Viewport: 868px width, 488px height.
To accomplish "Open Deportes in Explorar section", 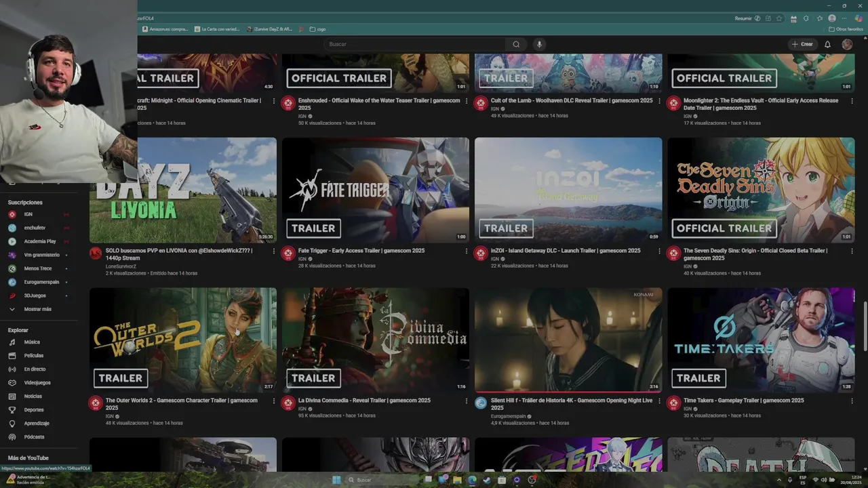I will (x=39, y=410).
